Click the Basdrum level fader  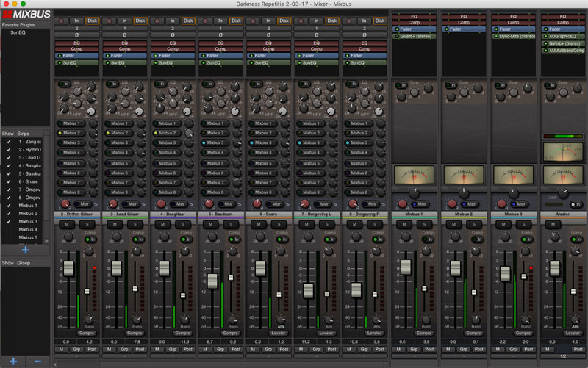212,281
